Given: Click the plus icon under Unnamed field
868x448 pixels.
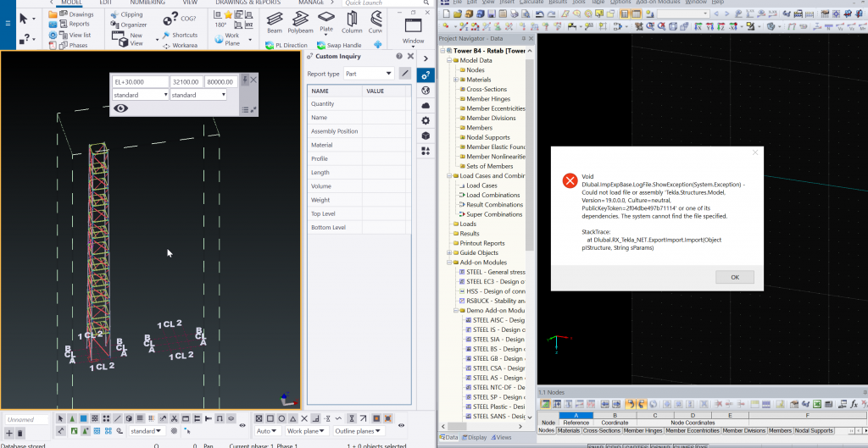Looking at the screenshot, I should (x=8, y=433).
